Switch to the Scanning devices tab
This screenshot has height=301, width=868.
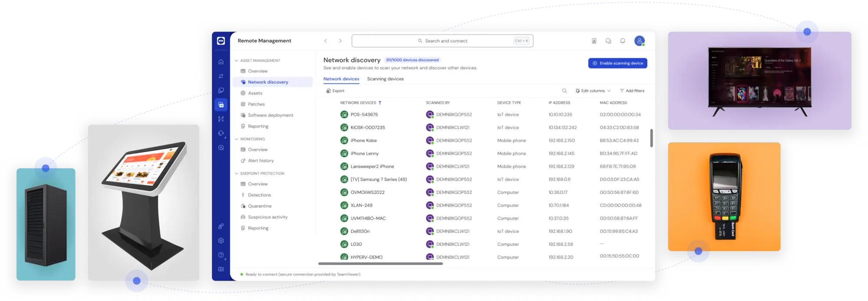pos(385,79)
